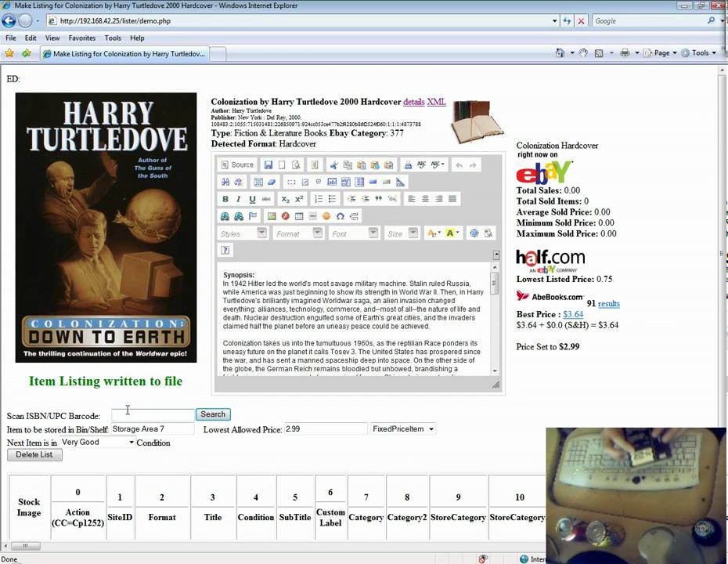Toggle Strikethrough formatting in editor
This screenshot has height=564, width=728.
point(266,199)
